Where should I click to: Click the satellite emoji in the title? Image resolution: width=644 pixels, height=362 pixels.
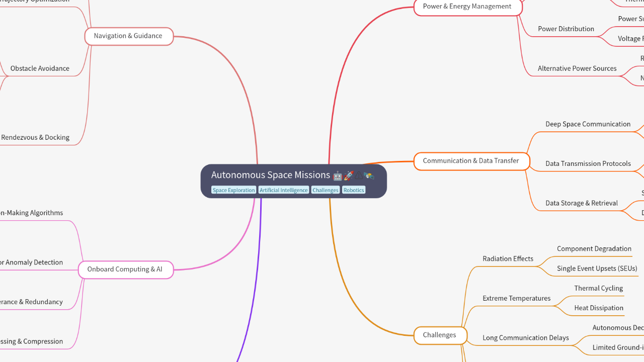point(369,175)
